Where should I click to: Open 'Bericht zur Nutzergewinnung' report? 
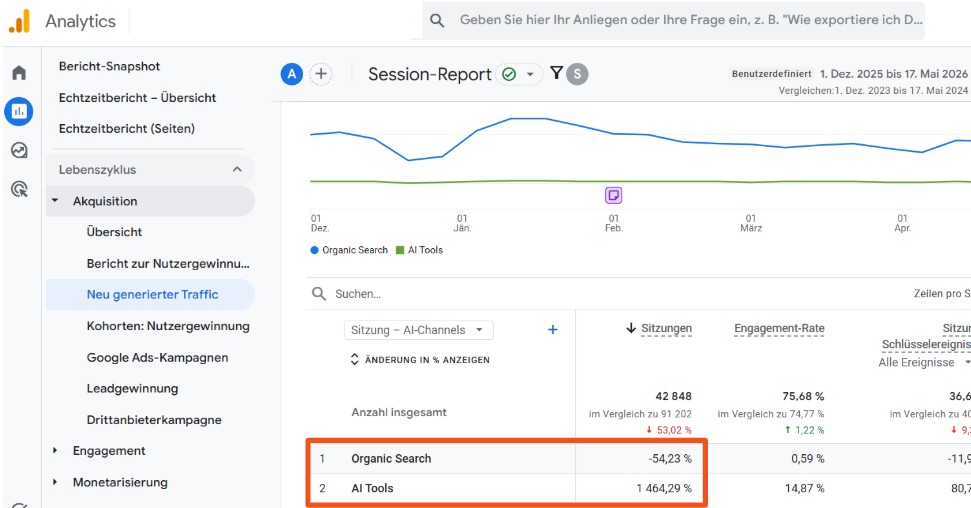click(x=168, y=263)
